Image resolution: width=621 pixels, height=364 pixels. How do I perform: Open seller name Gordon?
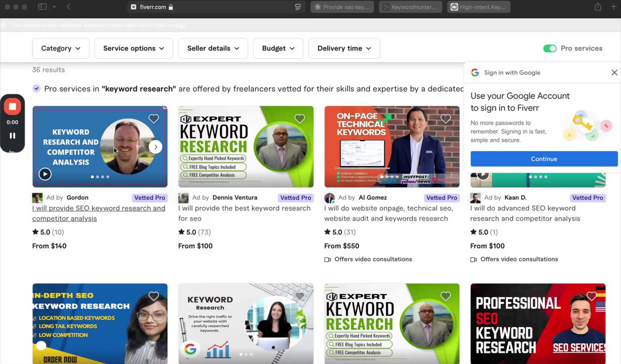[x=78, y=198]
